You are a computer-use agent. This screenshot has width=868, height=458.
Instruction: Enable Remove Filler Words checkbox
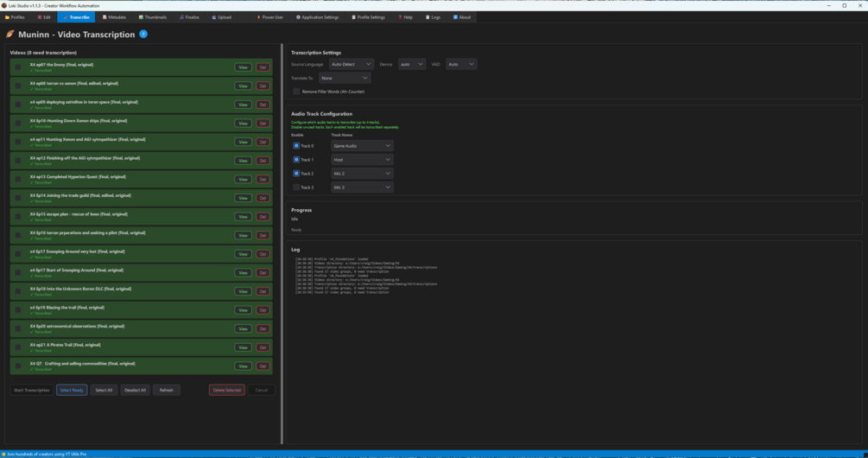297,92
